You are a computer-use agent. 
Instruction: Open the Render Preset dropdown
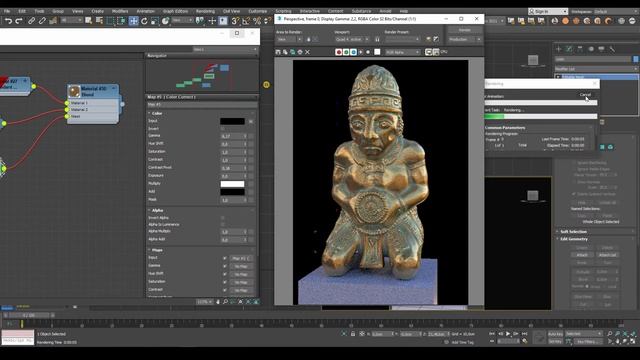point(402,39)
